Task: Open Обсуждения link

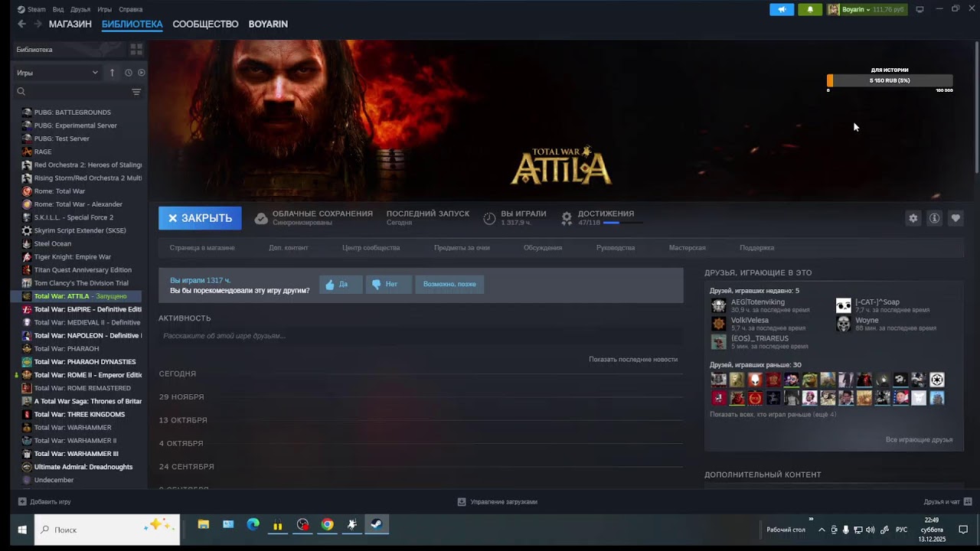Action: (x=543, y=248)
